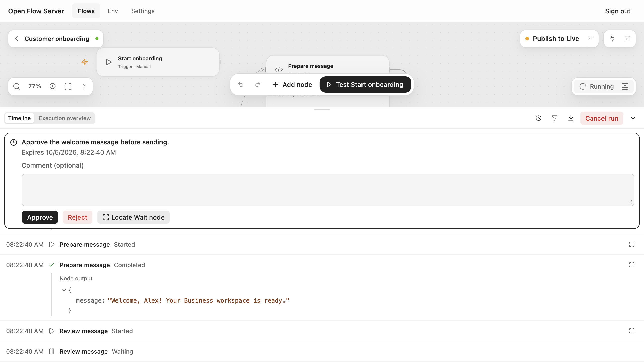Sign out of Open Flow Server
The width and height of the screenshot is (644, 362).
618,11
